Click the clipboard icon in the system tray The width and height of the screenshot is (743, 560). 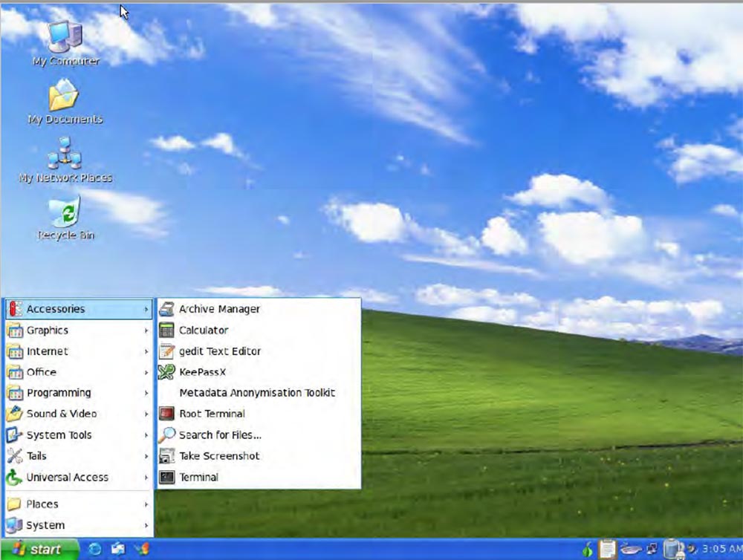pyautogui.click(x=607, y=549)
